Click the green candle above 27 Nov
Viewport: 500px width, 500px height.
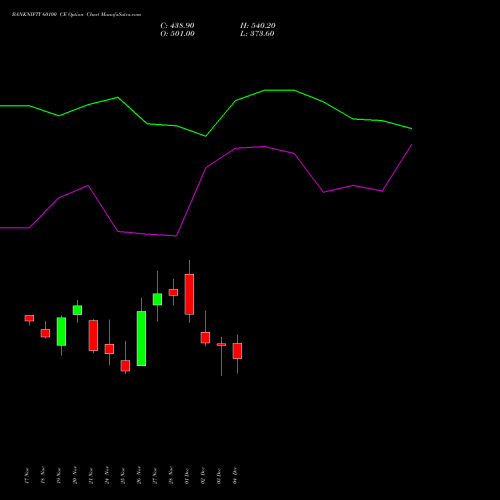[x=157, y=299]
